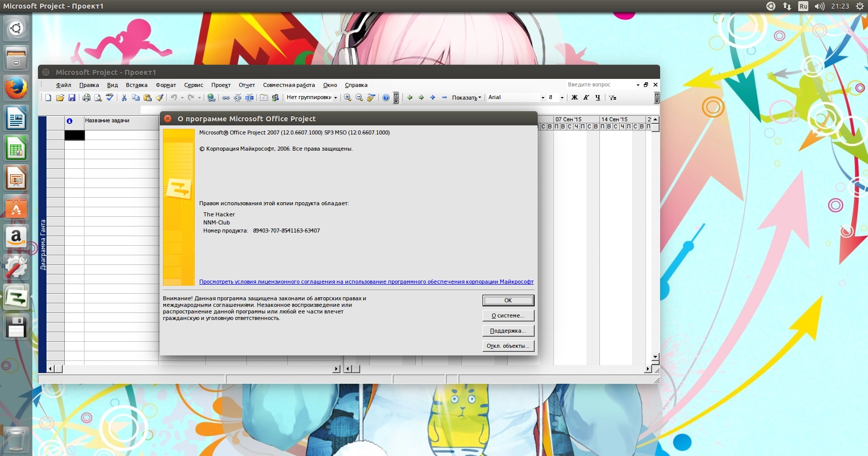868x456 pixels.
Task: Open the Правка menu
Action: pos(89,85)
